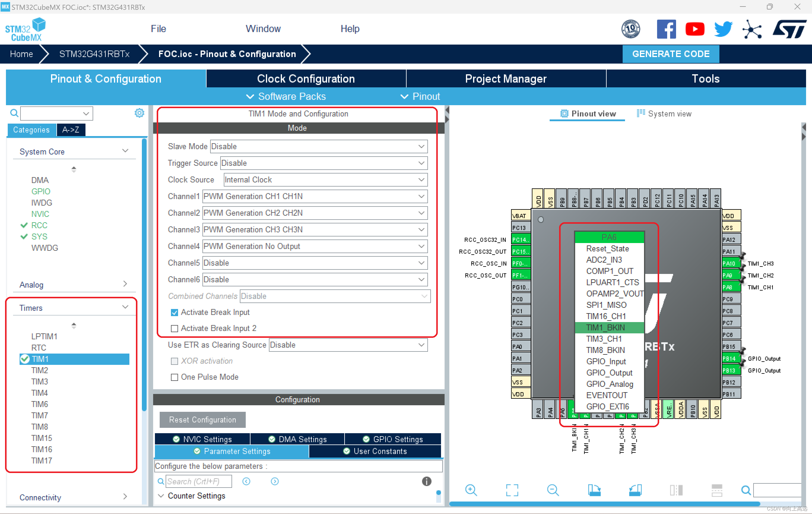Screen dimensions: 812x514
Task: Enable One Pulse Mode checkbox
Action: pyautogui.click(x=174, y=377)
